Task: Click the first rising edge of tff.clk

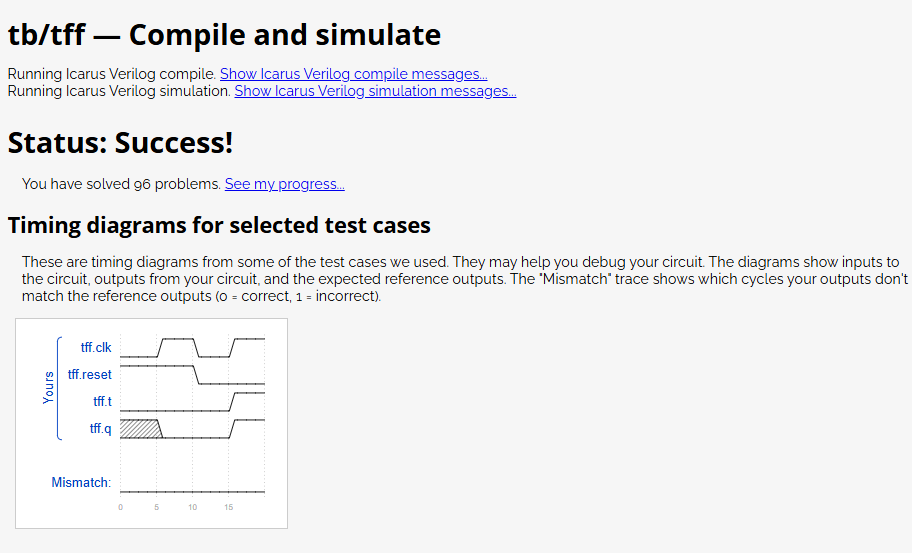Action: 161,348
